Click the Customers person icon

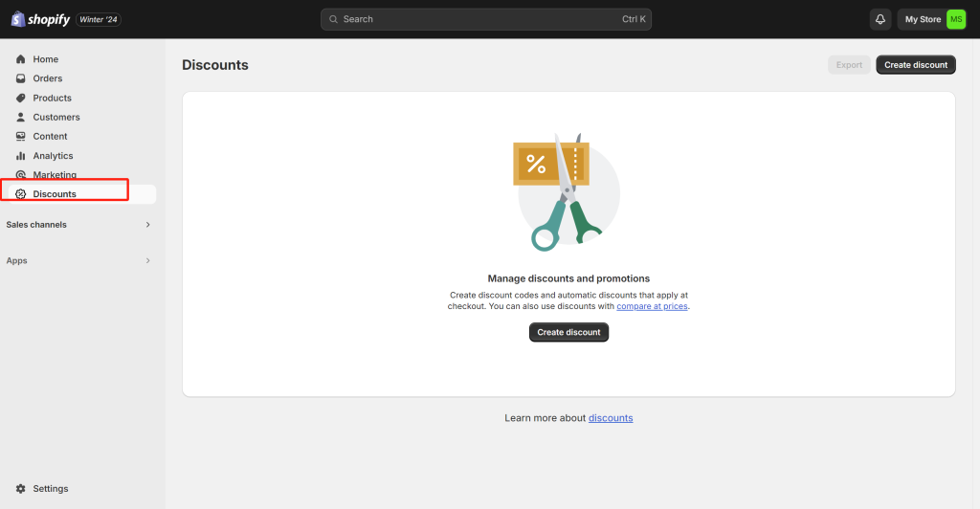coord(21,118)
